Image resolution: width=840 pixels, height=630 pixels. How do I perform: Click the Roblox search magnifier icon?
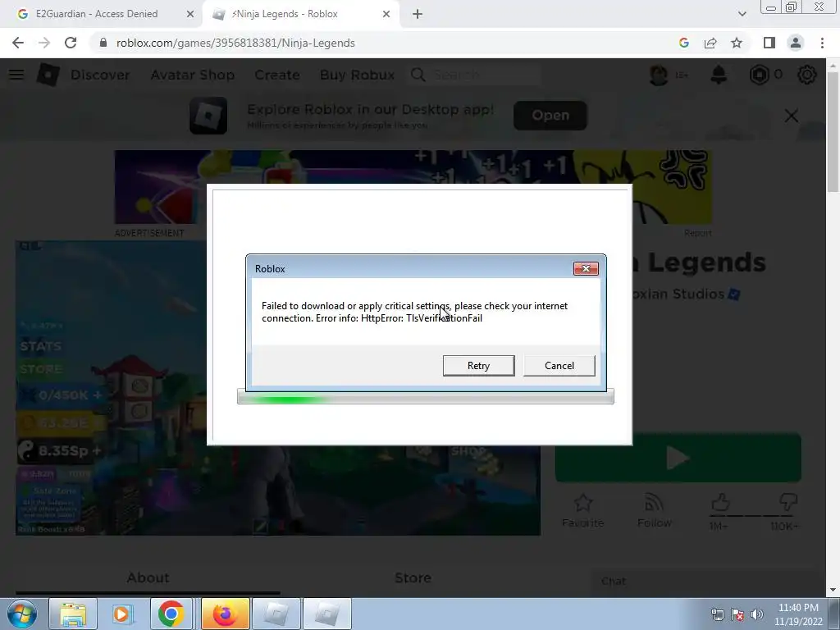click(x=418, y=75)
